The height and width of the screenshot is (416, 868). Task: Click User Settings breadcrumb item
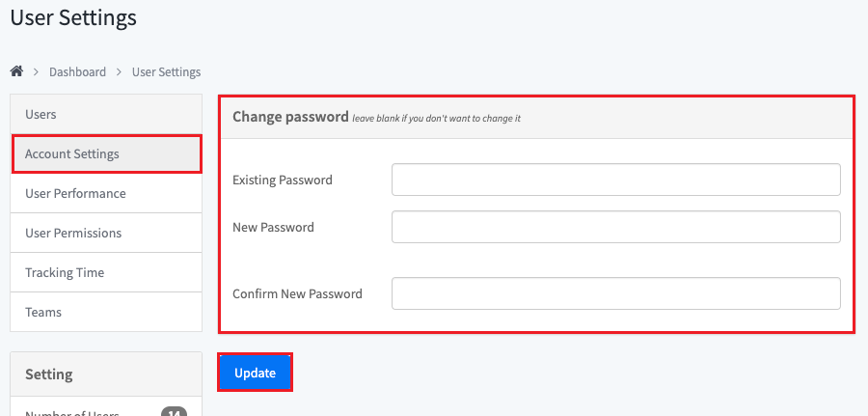(x=166, y=72)
